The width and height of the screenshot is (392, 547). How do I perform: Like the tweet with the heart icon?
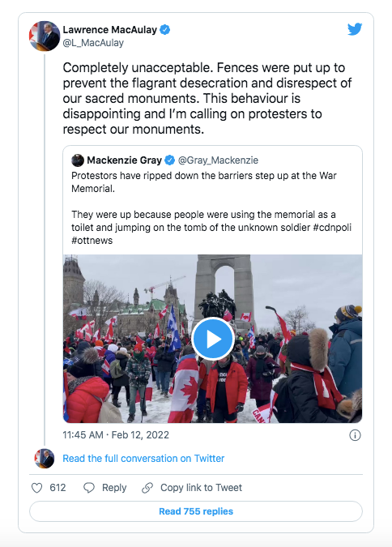coord(37,488)
